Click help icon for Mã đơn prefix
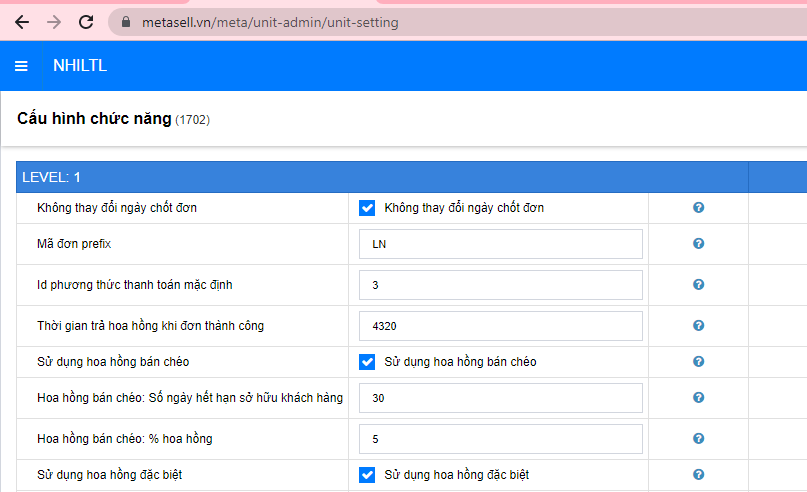Image resolution: width=807 pixels, height=492 pixels. pos(698,243)
